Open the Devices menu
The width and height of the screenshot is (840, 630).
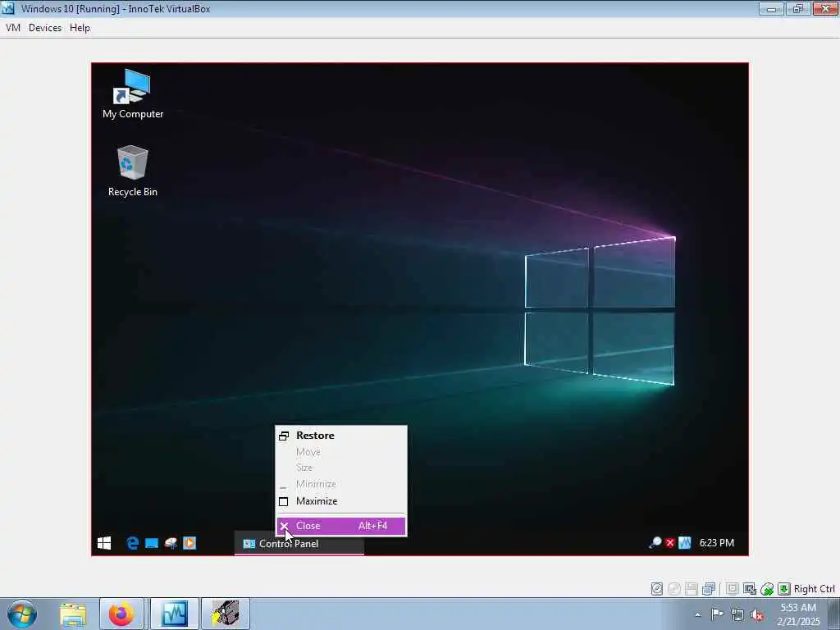coord(45,28)
